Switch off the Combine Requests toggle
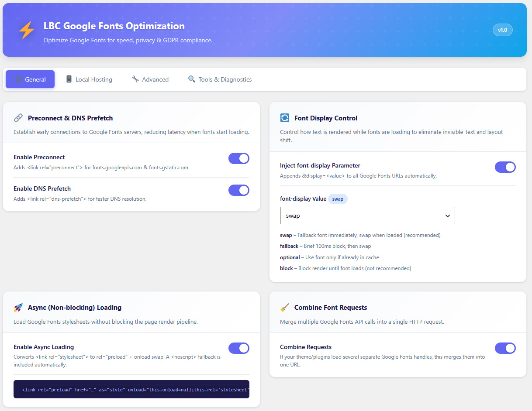 [x=505, y=348]
